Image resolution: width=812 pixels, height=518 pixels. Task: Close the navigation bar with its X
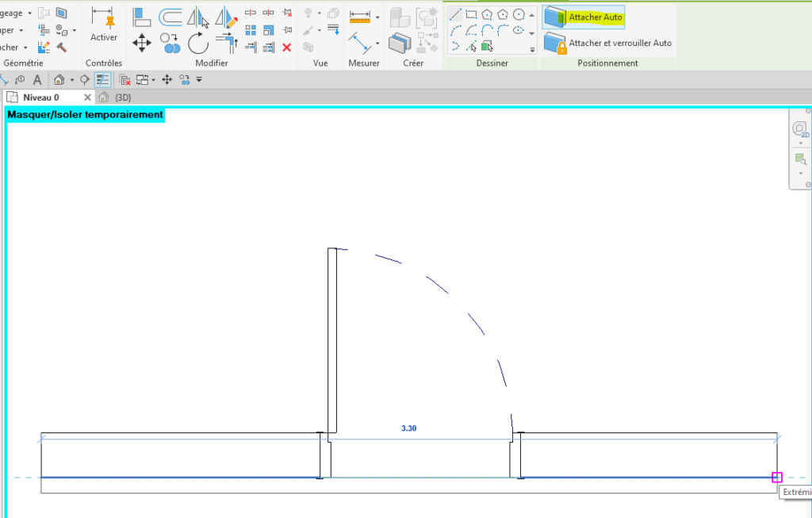click(x=808, y=110)
